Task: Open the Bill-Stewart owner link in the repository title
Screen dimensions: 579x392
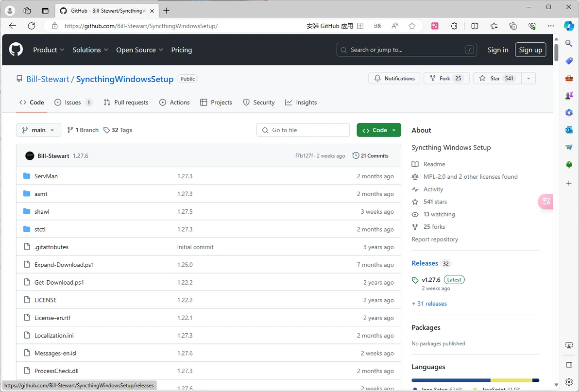Action: tap(48, 79)
